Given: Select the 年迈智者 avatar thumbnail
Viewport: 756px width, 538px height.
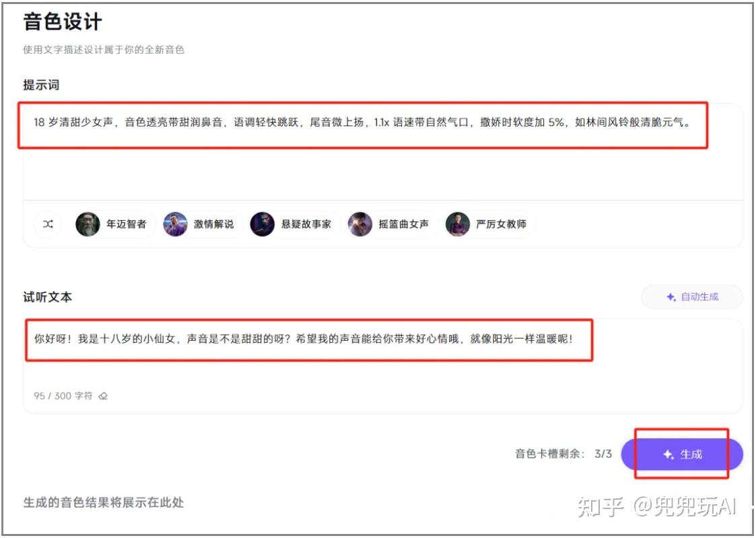Looking at the screenshot, I should click(88, 224).
